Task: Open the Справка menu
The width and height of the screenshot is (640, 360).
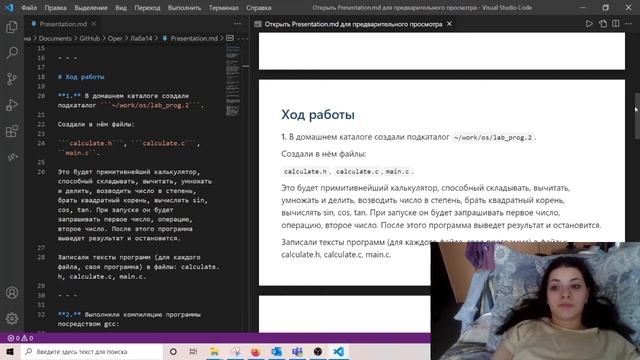Action: pyautogui.click(x=259, y=8)
